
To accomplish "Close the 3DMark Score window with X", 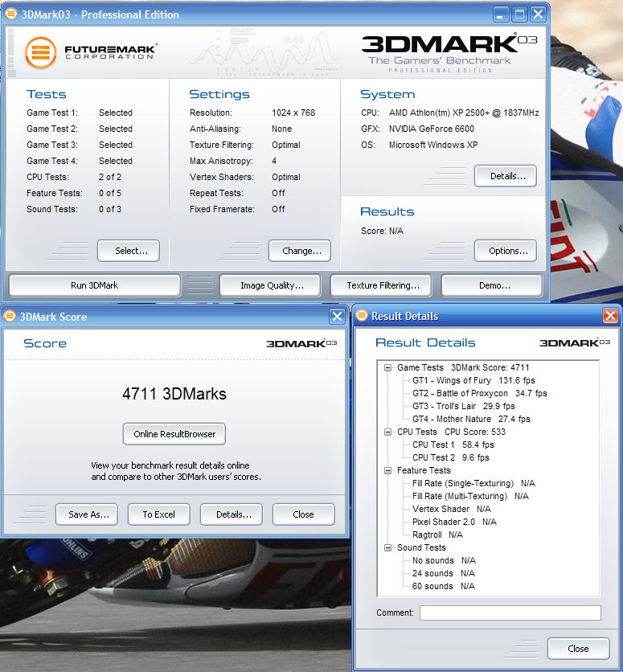I will coord(337,316).
